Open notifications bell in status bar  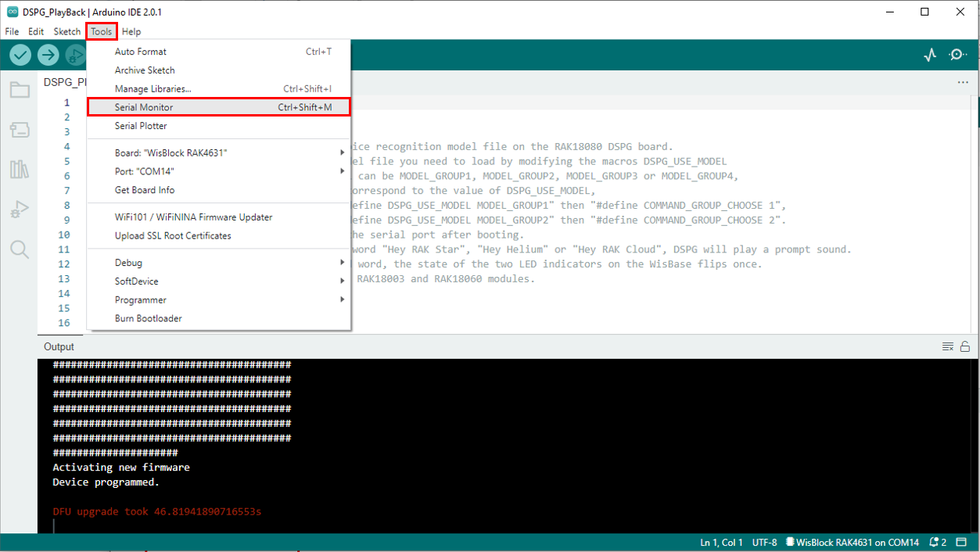tap(938, 543)
